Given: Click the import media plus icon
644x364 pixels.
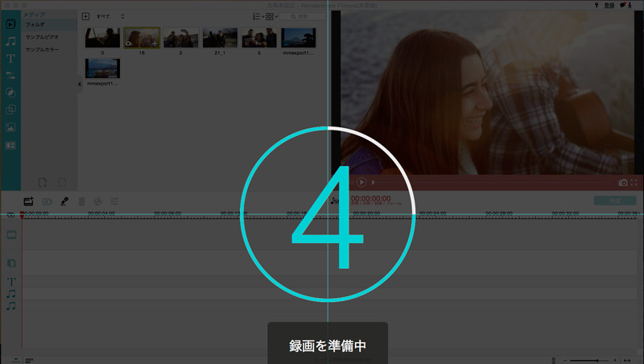Looking at the screenshot, I should [85, 16].
